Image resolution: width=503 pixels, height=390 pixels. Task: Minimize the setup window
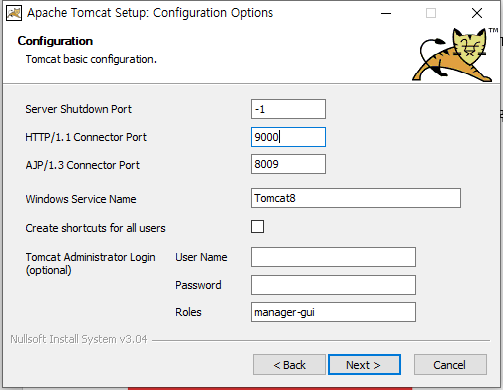click(386, 13)
